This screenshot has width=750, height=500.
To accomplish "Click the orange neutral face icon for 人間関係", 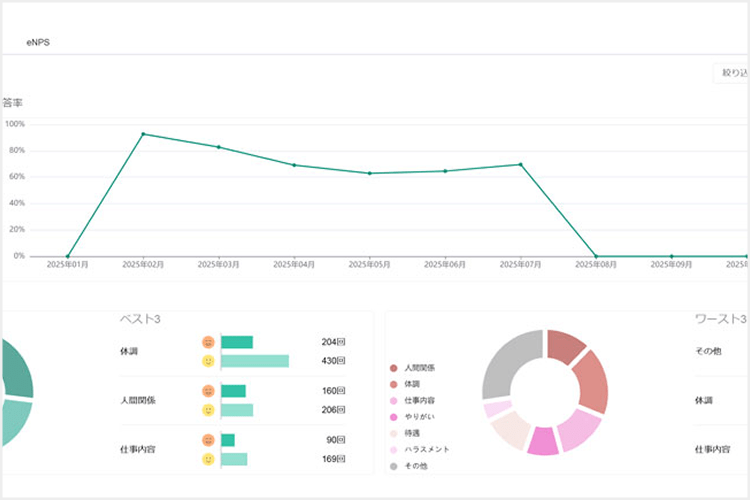I will 208,391.
